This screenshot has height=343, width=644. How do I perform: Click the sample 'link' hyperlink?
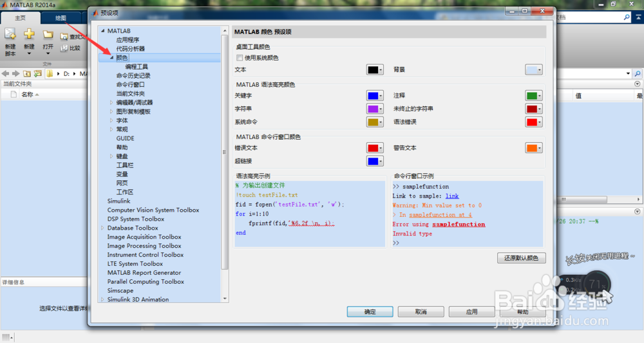[452, 196]
